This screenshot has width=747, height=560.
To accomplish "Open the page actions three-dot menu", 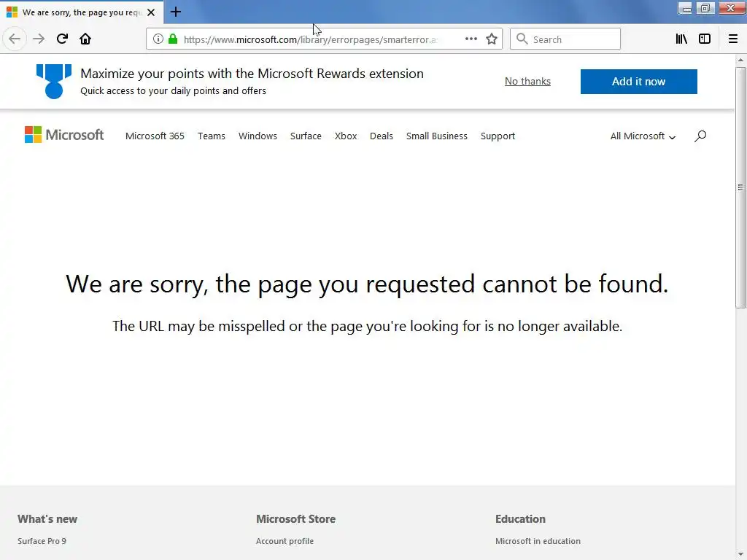I will point(471,39).
